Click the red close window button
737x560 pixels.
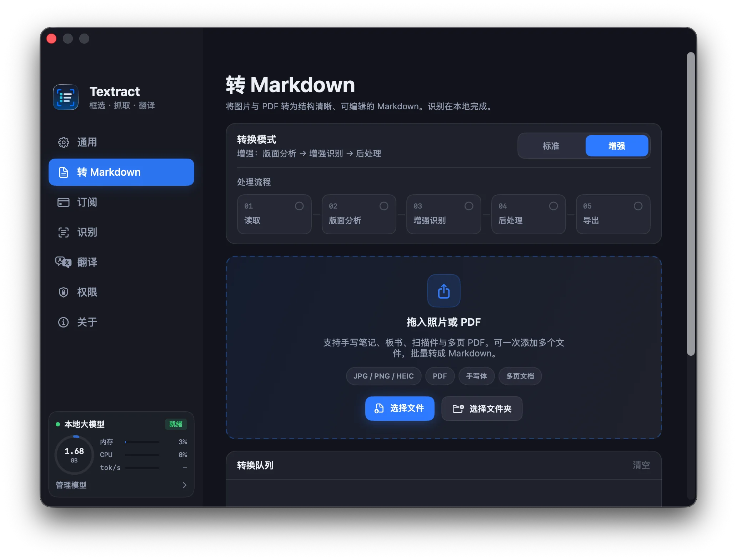[51, 39]
